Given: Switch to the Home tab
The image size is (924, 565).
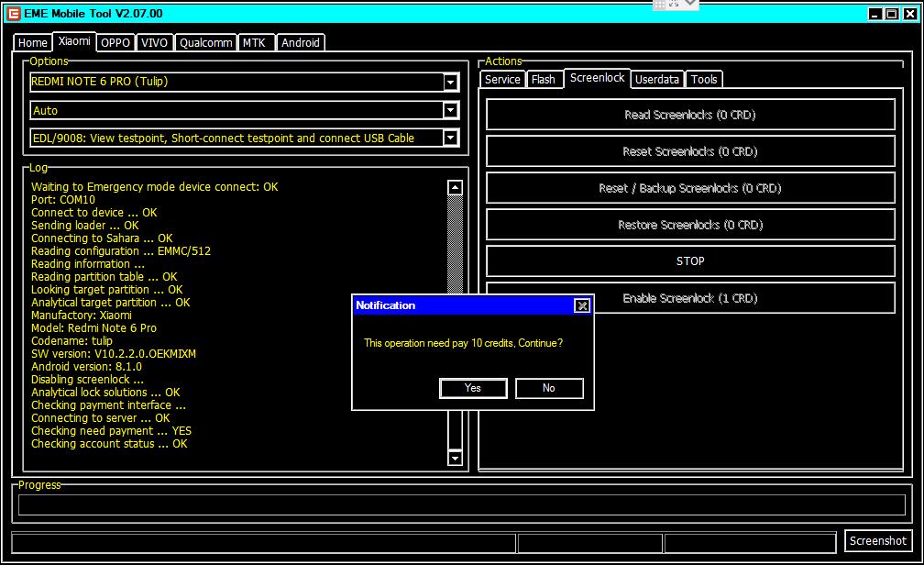Looking at the screenshot, I should pyautogui.click(x=32, y=42).
